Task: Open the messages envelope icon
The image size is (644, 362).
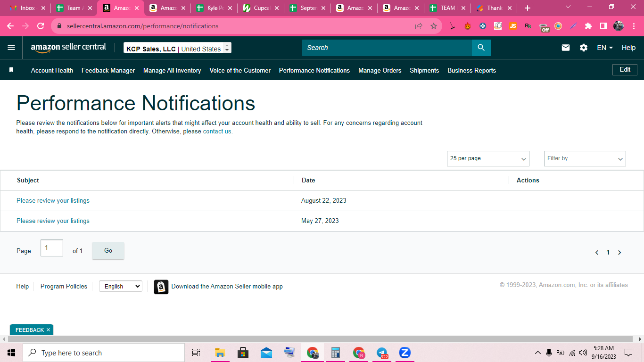Action: (x=566, y=48)
